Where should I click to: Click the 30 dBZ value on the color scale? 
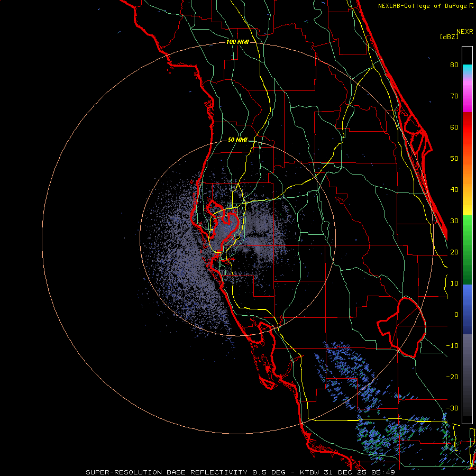pos(454,221)
